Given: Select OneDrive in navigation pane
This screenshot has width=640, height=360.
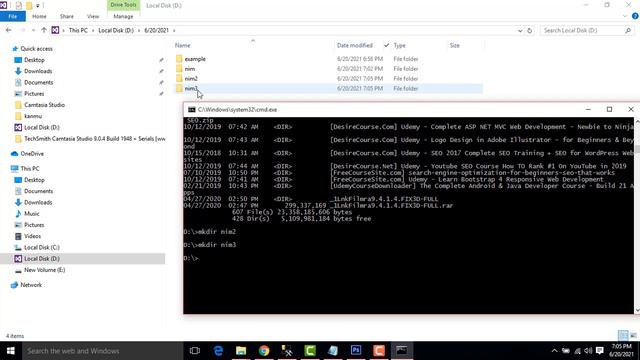Looking at the screenshot, I should 32,153.
